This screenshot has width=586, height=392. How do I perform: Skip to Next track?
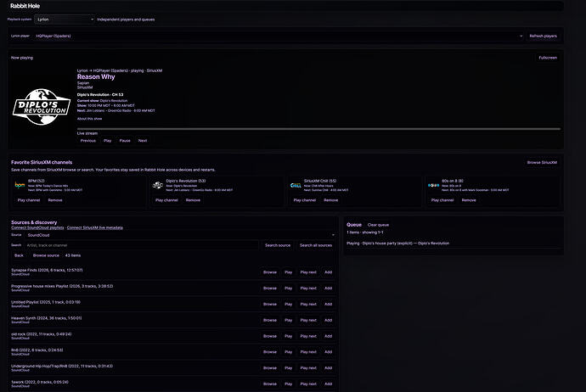pyautogui.click(x=143, y=141)
